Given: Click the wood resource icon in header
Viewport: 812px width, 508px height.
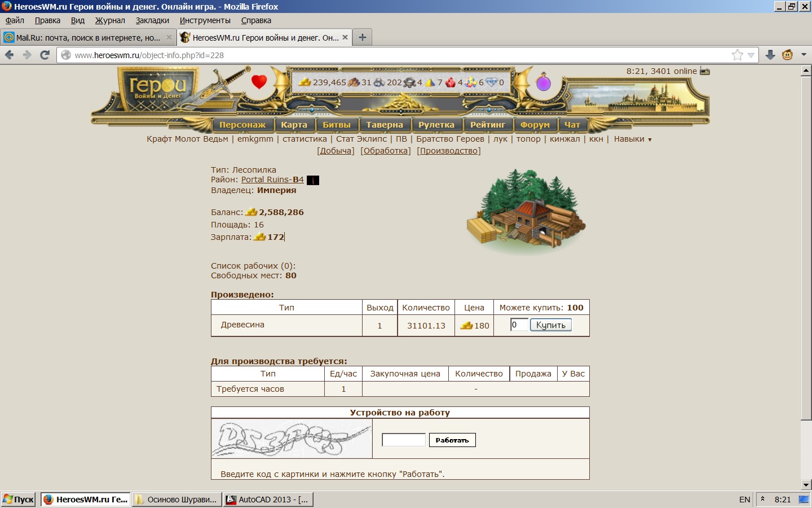Looking at the screenshot, I should coord(354,82).
